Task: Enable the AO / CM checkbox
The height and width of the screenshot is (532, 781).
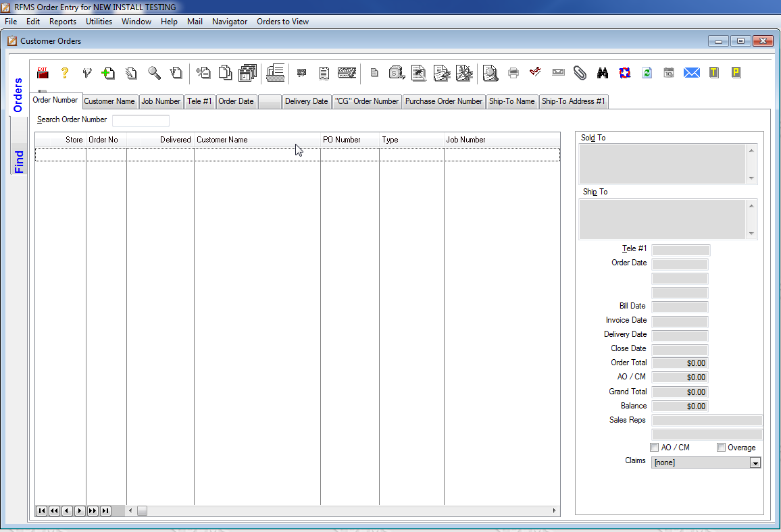Action: (654, 447)
